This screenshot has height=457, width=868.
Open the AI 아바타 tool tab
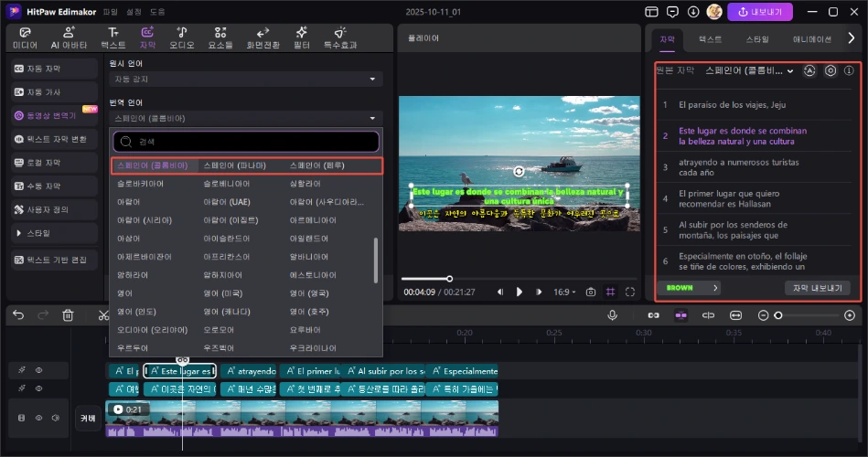[68, 37]
